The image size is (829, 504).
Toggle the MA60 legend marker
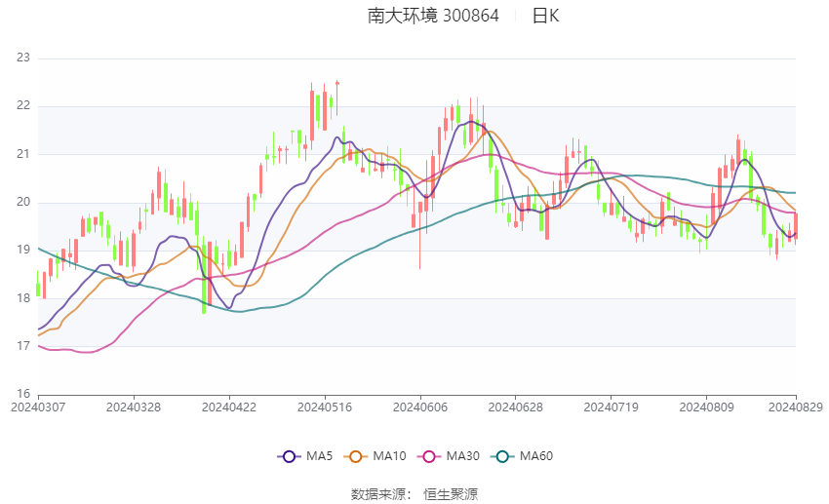502,456
